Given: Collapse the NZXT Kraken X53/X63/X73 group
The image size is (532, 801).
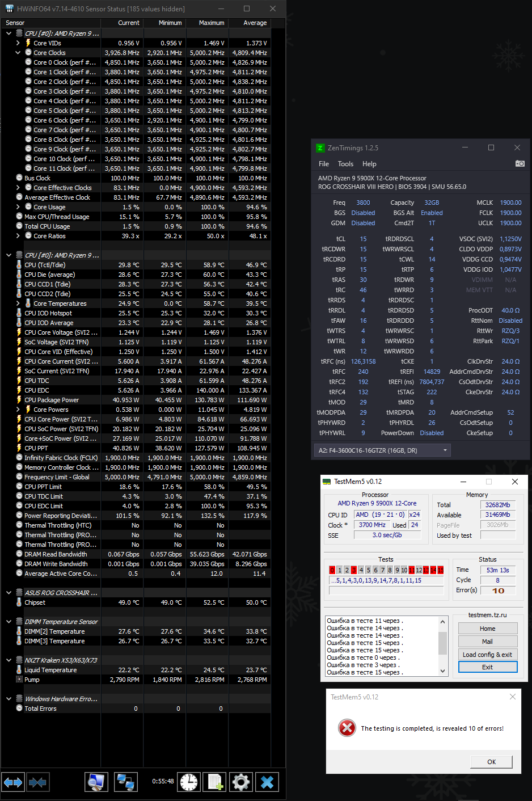Looking at the screenshot, I should coord(9,660).
